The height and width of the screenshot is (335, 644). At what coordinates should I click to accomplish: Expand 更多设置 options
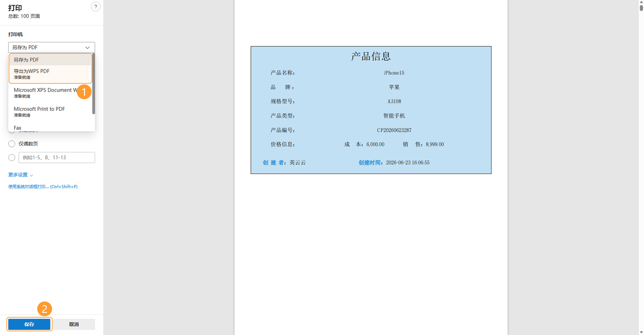(x=20, y=175)
